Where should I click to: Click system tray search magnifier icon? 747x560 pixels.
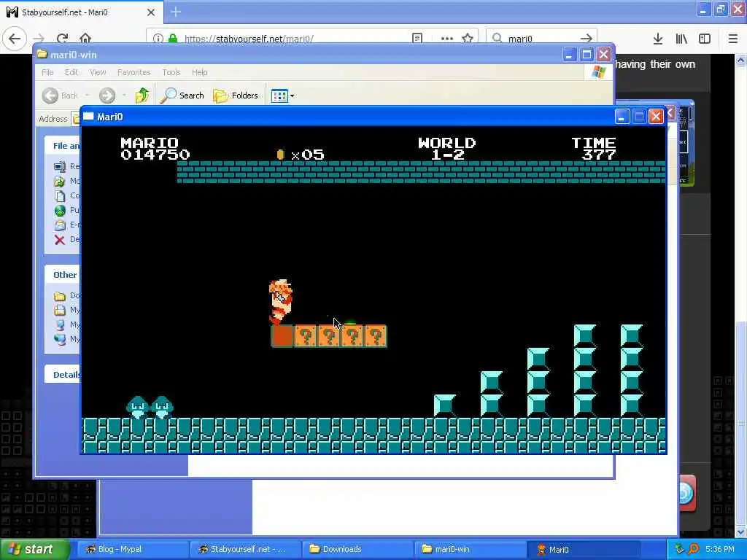[694, 549]
